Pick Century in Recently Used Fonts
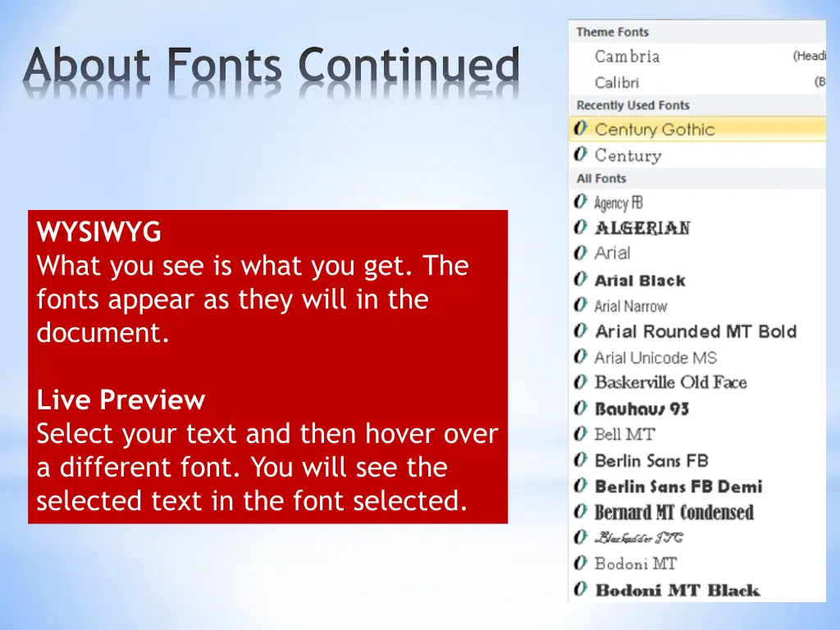Screen dimensions: 840x630 (697, 155)
